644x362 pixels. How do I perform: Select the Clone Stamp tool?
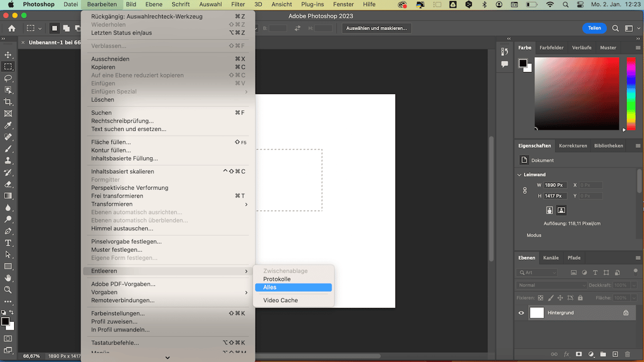click(x=8, y=160)
